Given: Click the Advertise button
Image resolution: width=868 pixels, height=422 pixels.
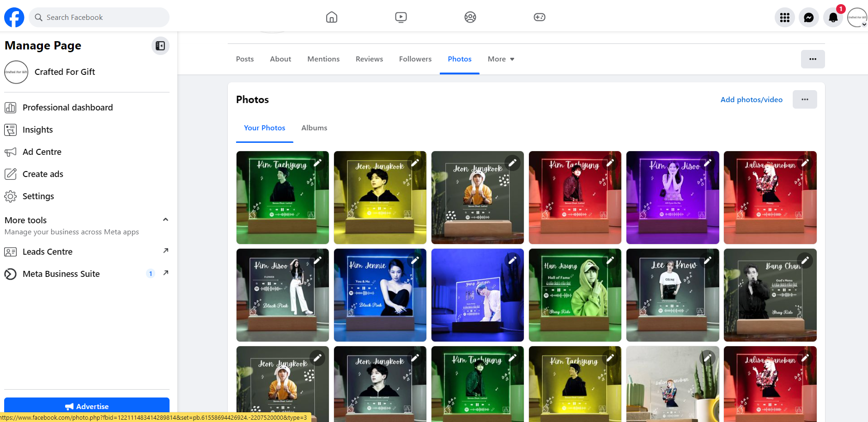Looking at the screenshot, I should click(87, 406).
